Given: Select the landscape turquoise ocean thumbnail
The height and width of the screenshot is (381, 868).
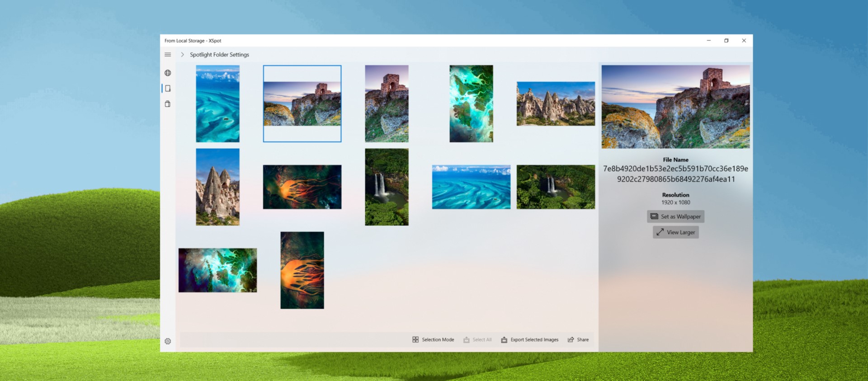Looking at the screenshot, I should [x=471, y=187].
